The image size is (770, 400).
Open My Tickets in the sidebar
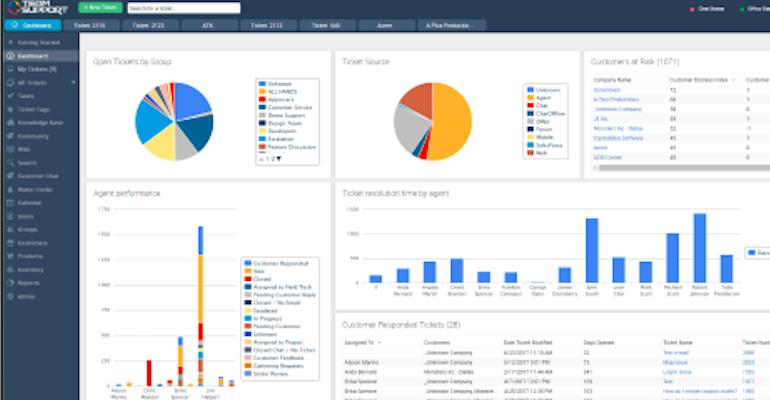click(37, 69)
